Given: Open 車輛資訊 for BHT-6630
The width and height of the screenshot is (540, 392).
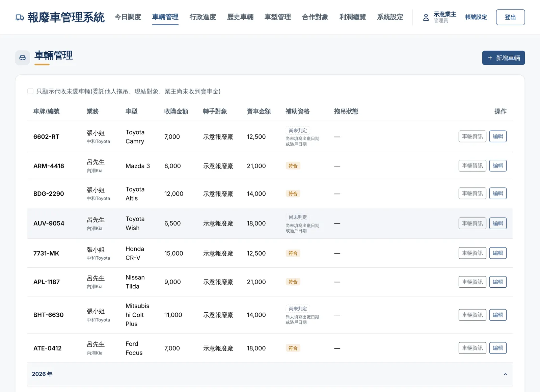Looking at the screenshot, I should 472,315.
